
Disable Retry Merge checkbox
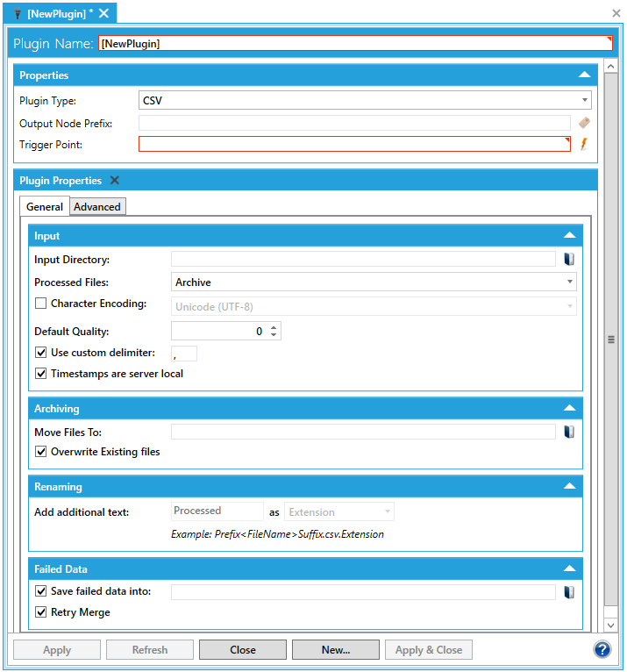coord(40,612)
